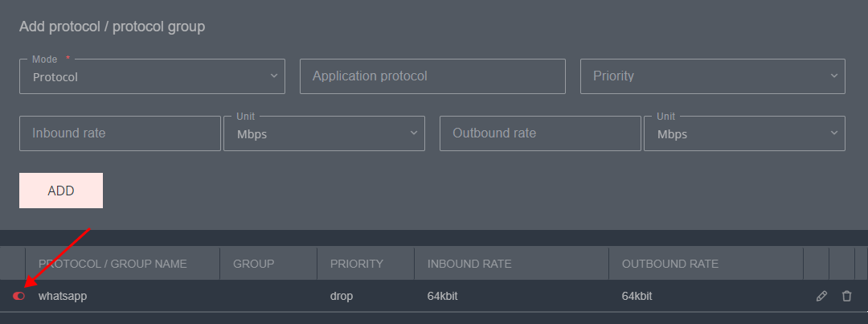Click the Outbound Rate column header
Image resolution: width=868 pixels, height=324 pixels.
coord(669,264)
